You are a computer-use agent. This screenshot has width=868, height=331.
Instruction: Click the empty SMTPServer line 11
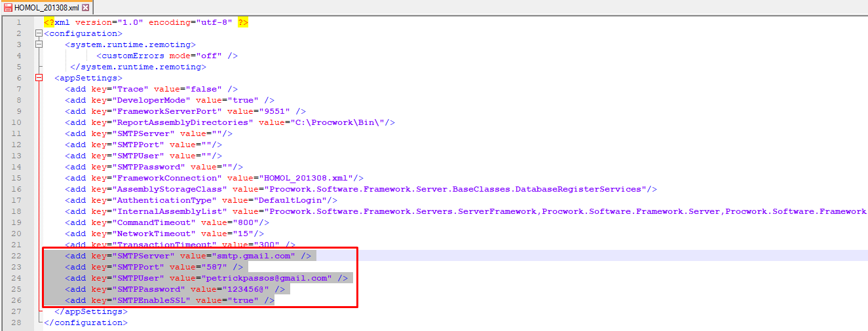pyautogui.click(x=149, y=133)
